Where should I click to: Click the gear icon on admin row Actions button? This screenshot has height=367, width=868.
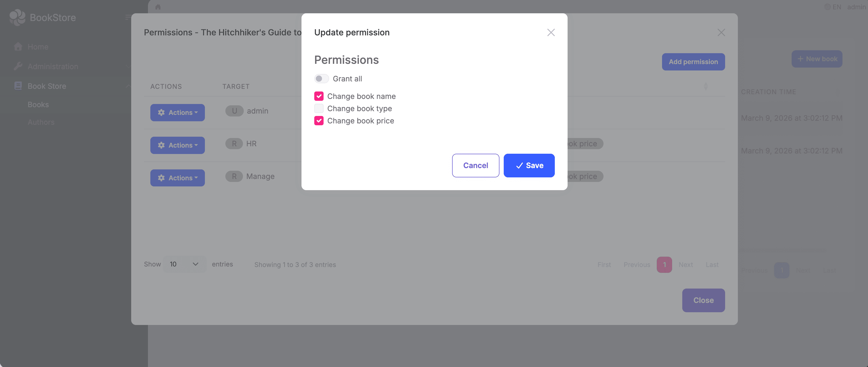click(x=161, y=112)
